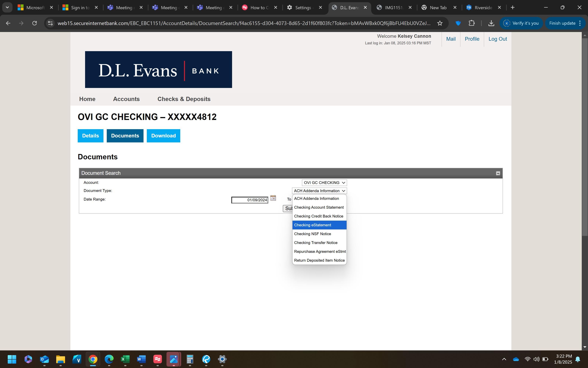Go to Home in the bank menu
This screenshot has width=588, height=368.
click(x=87, y=99)
